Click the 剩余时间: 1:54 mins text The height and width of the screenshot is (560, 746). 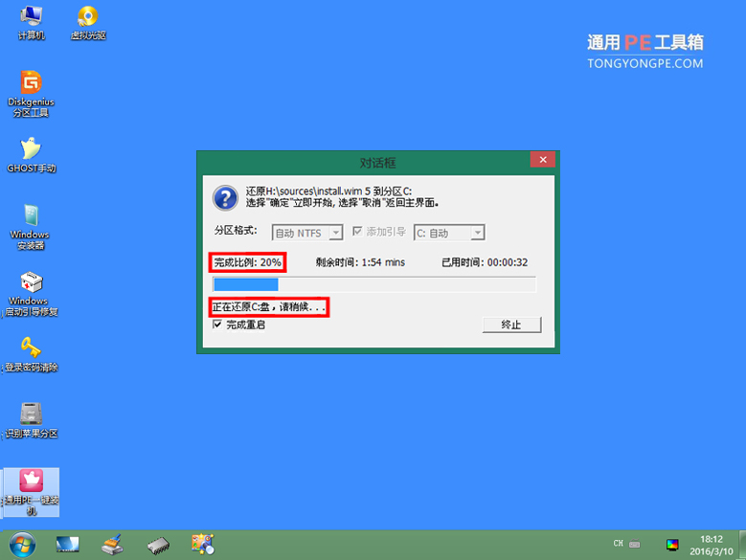360,262
